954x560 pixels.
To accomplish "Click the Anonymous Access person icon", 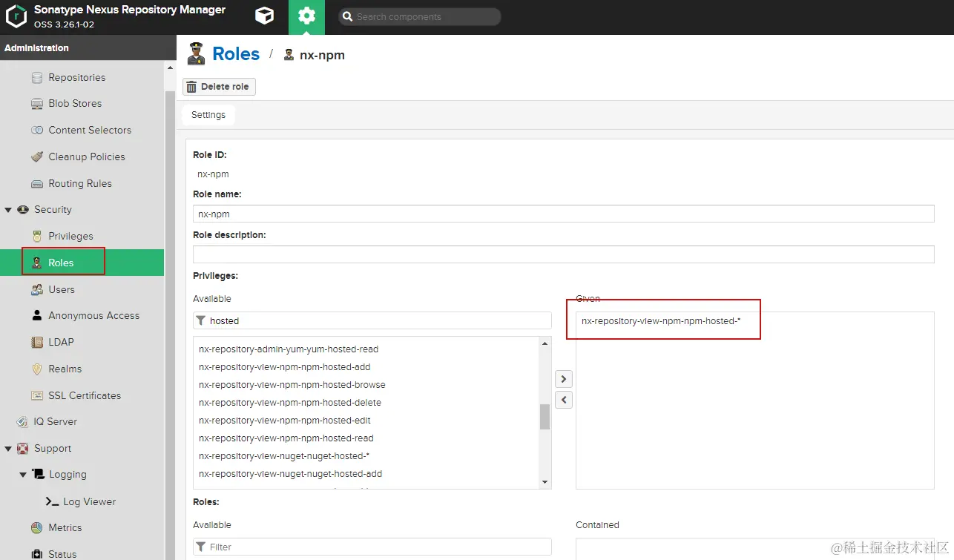I will (x=37, y=315).
